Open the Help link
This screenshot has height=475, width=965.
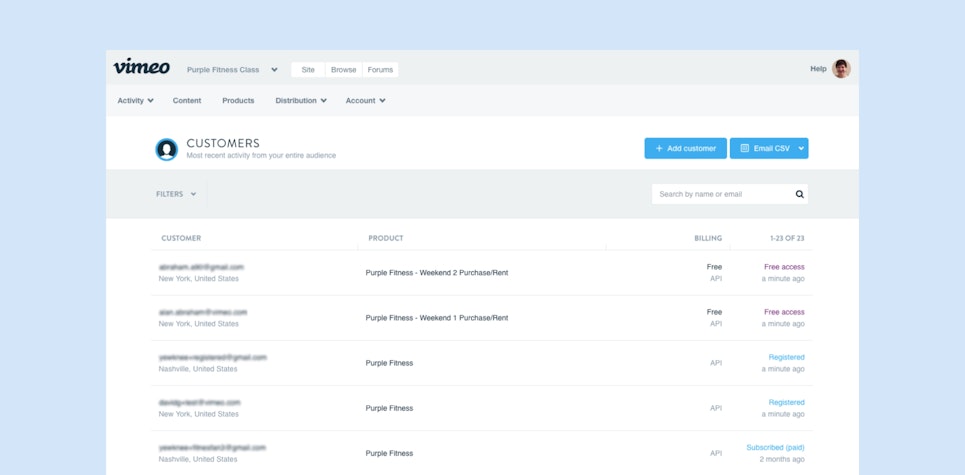tap(818, 69)
